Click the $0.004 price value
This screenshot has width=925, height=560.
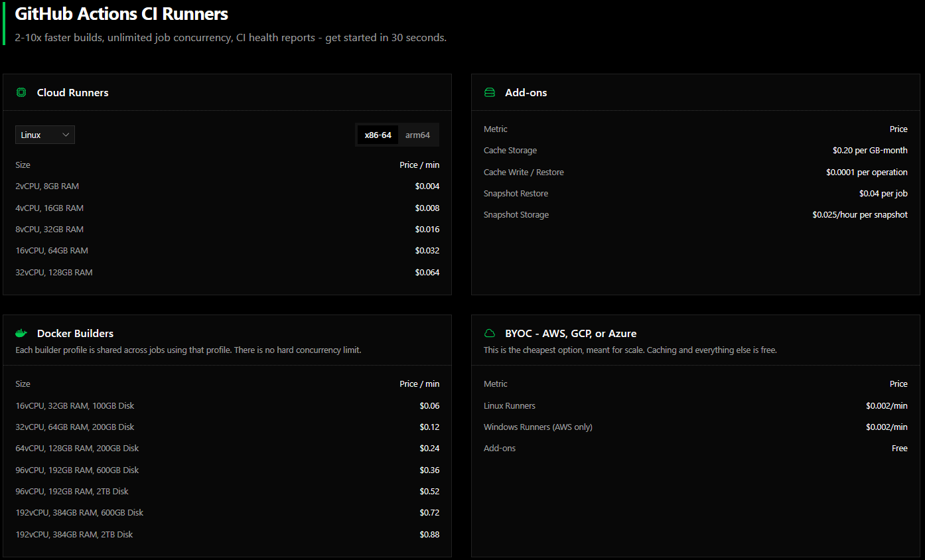coord(427,186)
